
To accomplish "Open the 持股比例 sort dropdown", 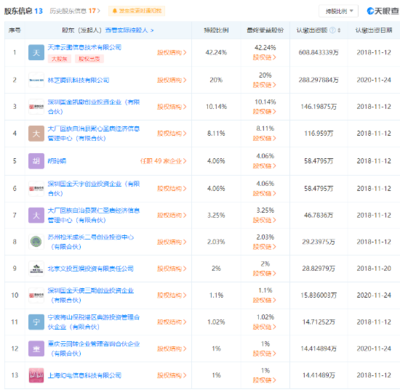I will tap(338, 11).
